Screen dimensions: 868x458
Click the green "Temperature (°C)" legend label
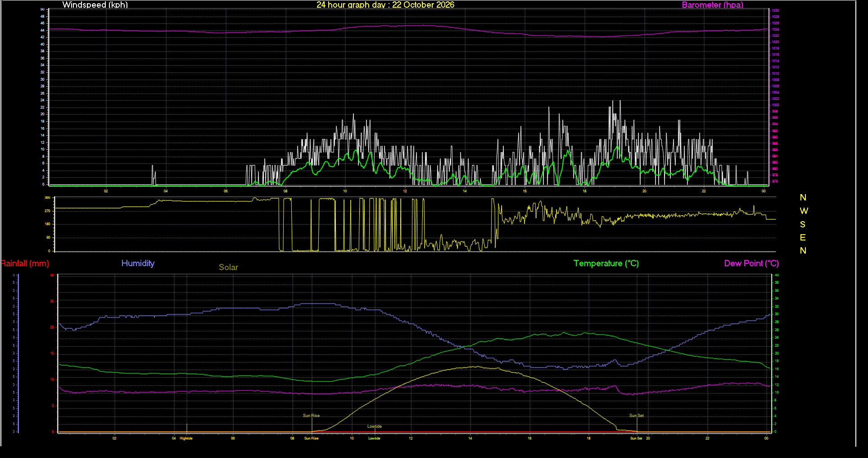[x=606, y=263]
